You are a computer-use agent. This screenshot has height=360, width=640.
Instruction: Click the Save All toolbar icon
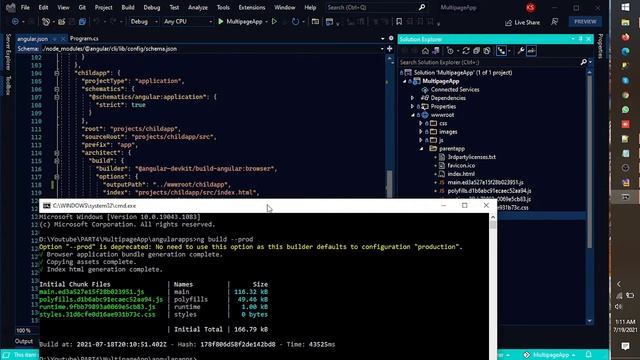(82, 21)
